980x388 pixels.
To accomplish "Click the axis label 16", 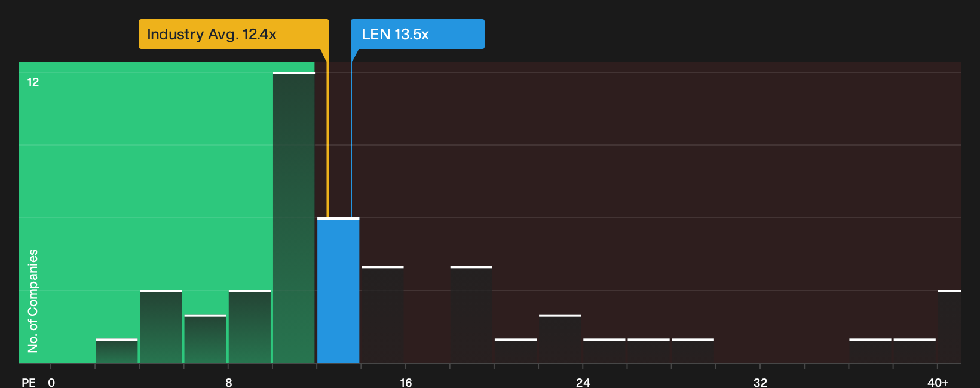I will [x=406, y=383].
